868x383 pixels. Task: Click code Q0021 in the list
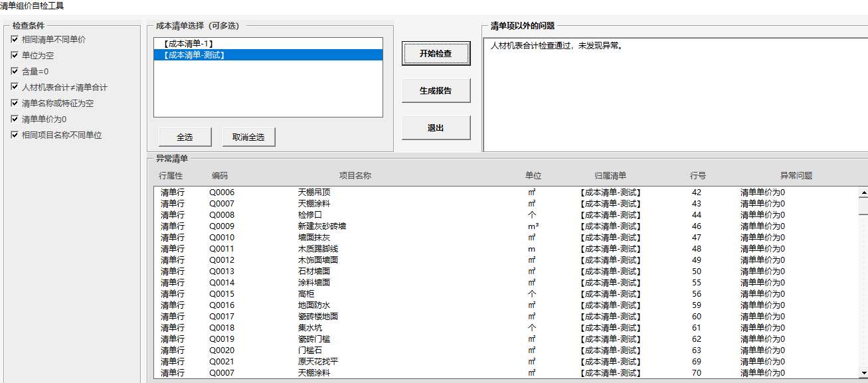point(222,362)
